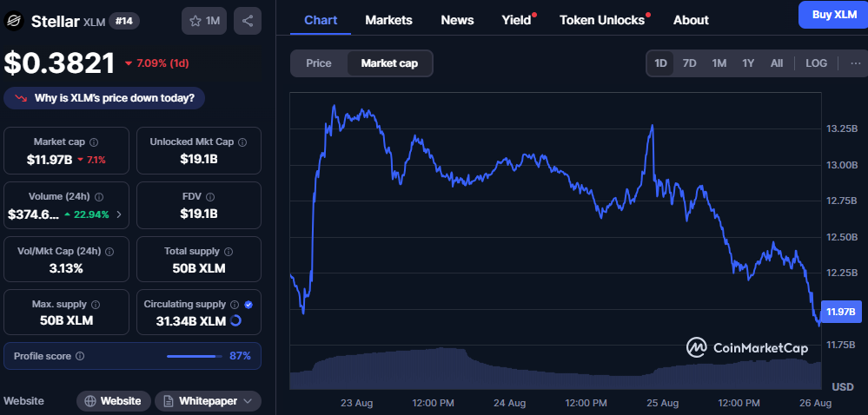This screenshot has width=868, height=415.
Task: Switch chart to Market cap view
Action: click(x=390, y=63)
